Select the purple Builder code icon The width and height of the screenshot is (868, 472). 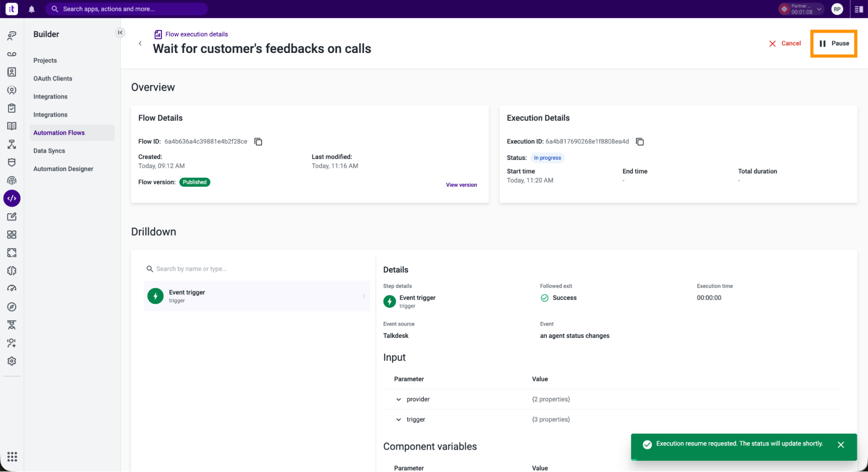pyautogui.click(x=12, y=198)
